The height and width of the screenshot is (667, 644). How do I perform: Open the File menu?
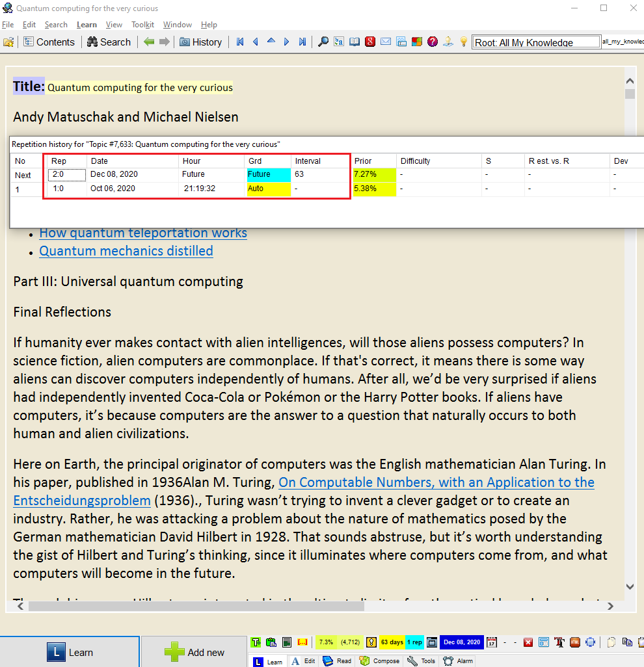click(x=8, y=25)
